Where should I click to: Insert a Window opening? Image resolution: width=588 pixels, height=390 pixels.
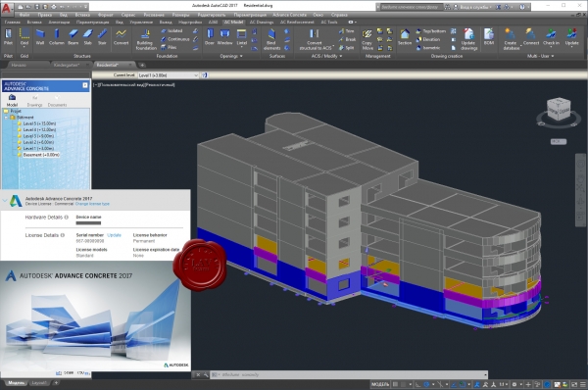(225, 37)
